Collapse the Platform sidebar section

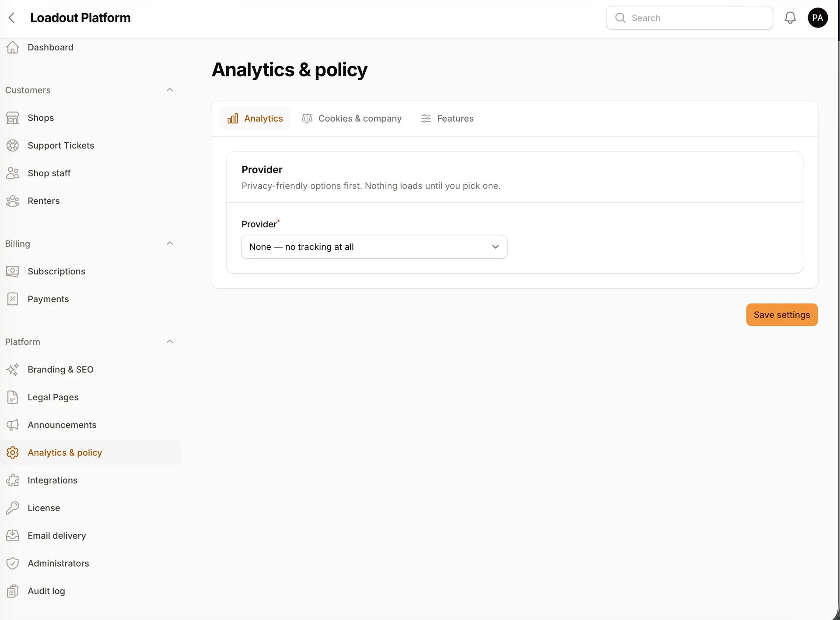click(170, 341)
